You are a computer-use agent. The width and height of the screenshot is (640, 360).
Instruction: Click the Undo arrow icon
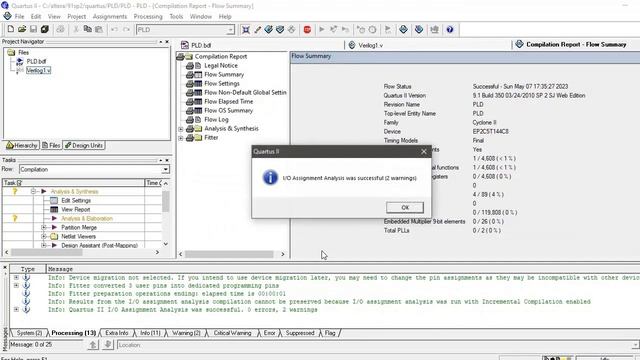[114, 29]
